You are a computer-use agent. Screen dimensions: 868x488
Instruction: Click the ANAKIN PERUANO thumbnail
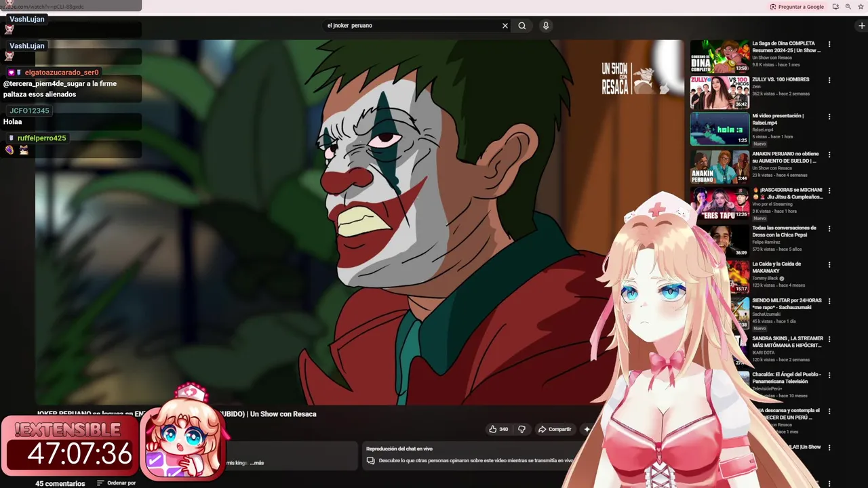(719, 166)
